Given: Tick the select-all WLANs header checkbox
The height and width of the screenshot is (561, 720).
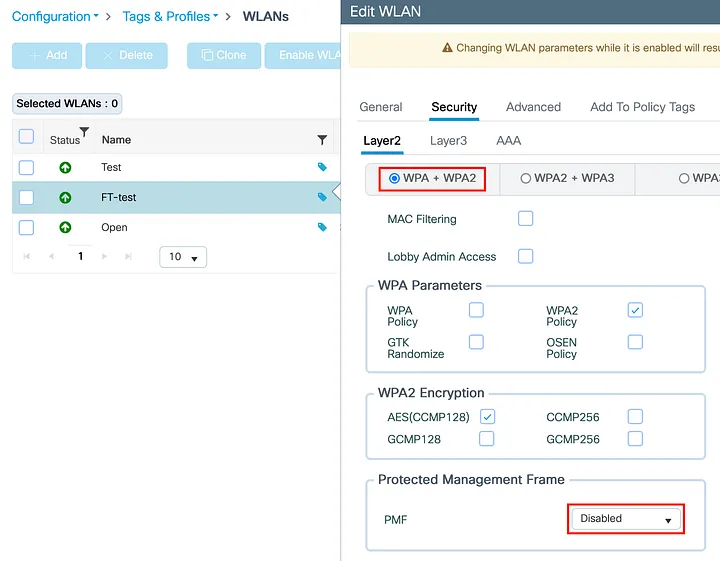Looking at the screenshot, I should coord(27,137).
